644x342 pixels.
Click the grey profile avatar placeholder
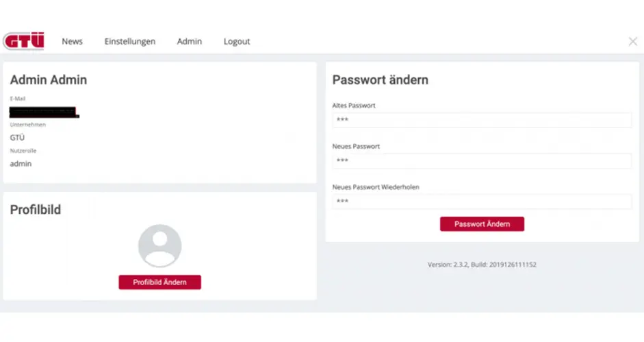[x=159, y=245]
